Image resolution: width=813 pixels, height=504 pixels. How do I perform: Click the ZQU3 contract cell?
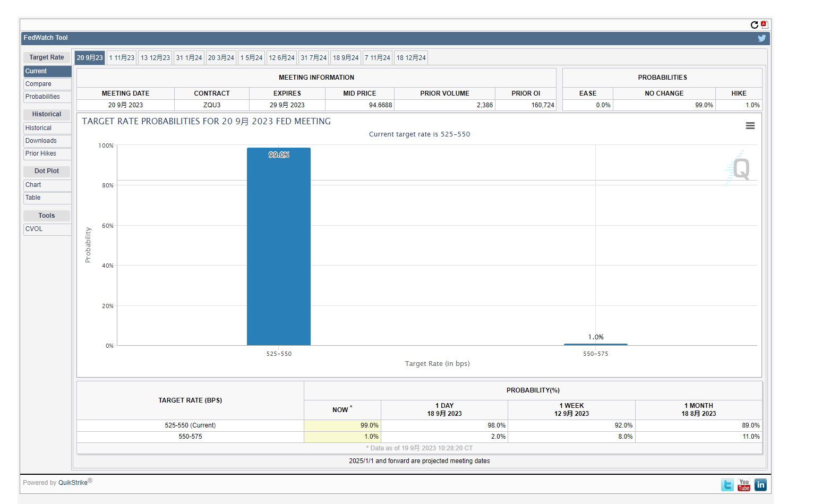(212, 105)
